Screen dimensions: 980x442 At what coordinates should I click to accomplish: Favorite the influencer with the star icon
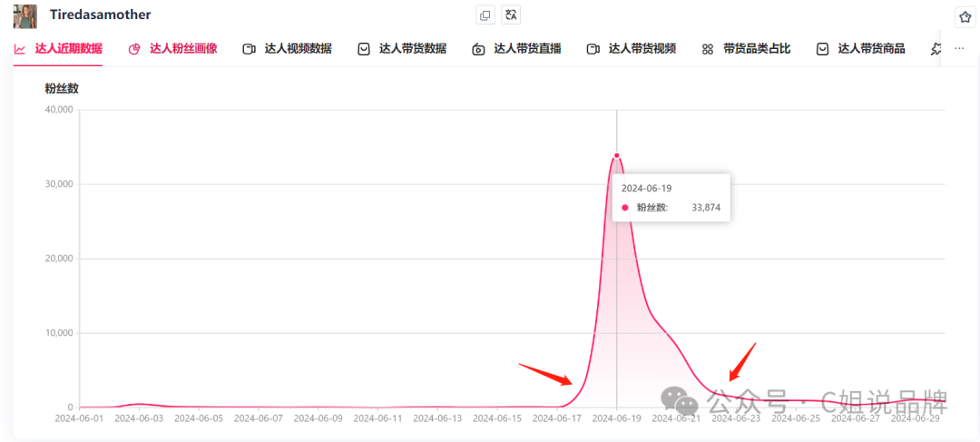(x=965, y=17)
